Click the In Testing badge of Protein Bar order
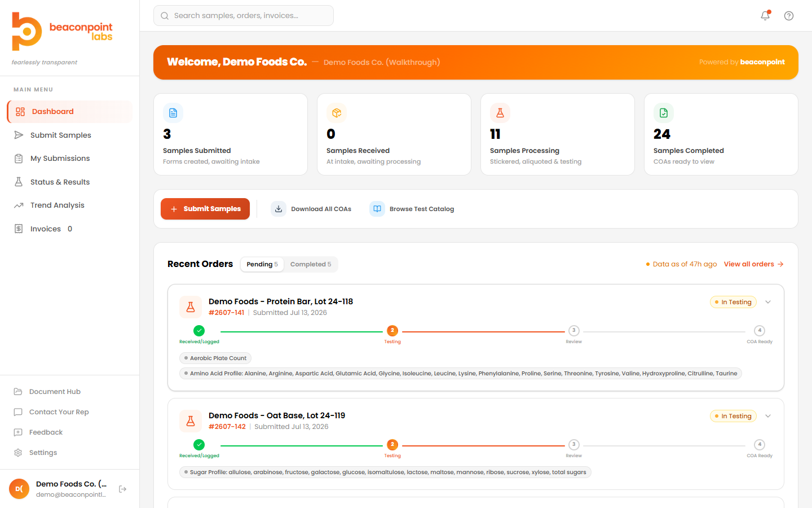The height and width of the screenshot is (508, 812). tap(733, 302)
